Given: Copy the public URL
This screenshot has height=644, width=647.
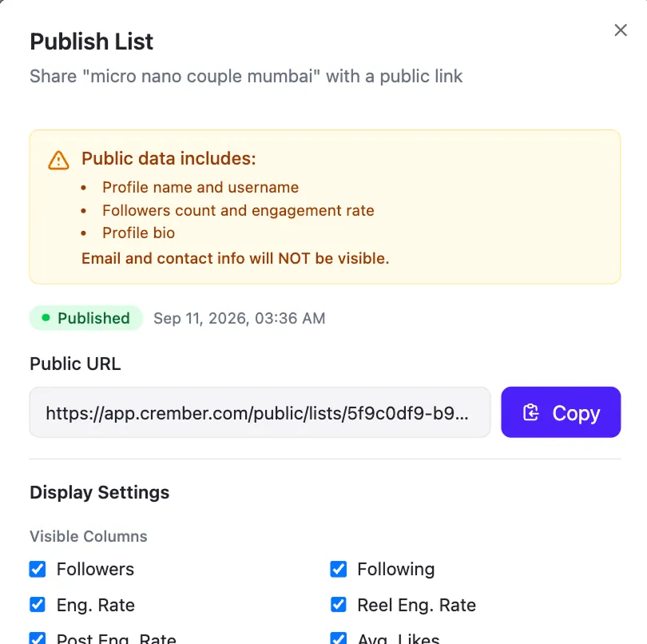Looking at the screenshot, I should pyautogui.click(x=561, y=412).
